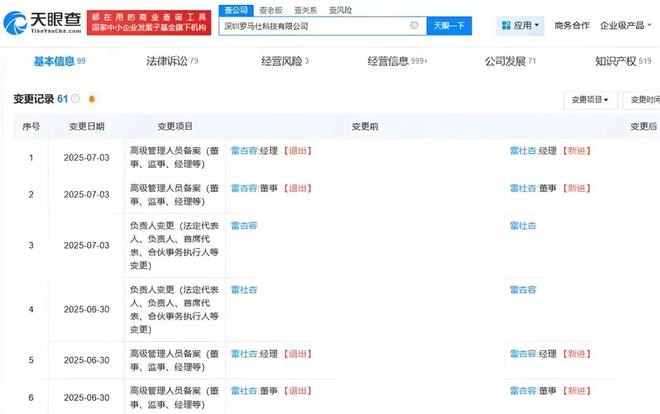Click the 【退出】 tag in row 1
The width and height of the screenshot is (660, 414).
(298, 151)
